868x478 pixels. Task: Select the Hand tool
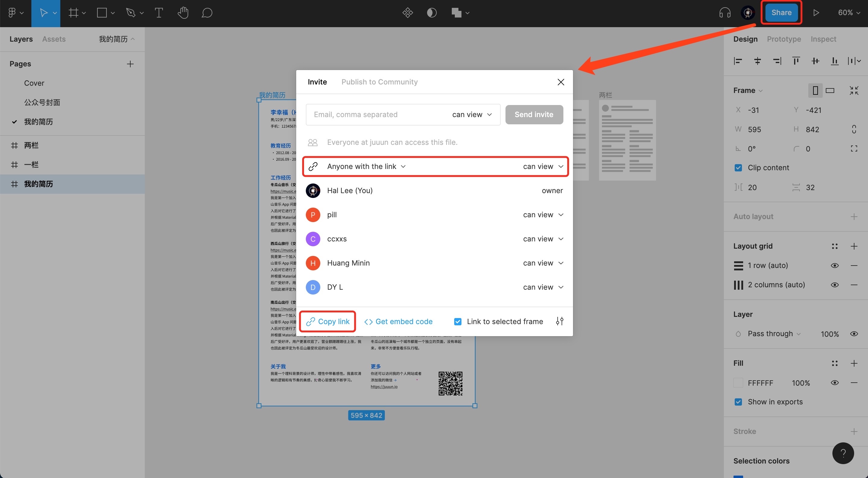[x=183, y=13]
